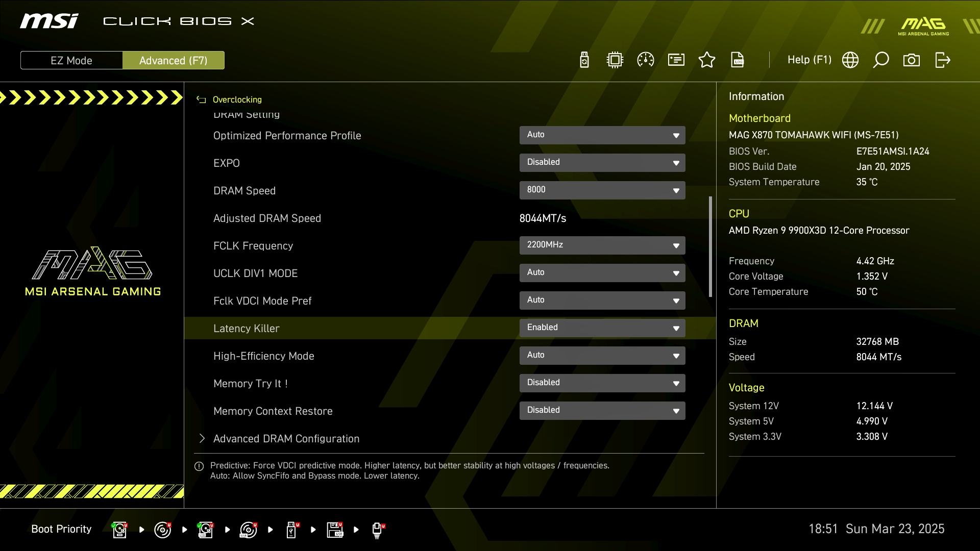Viewport: 980px width, 551px height.
Task: Open the Latency Killer Enabled dropdown
Action: click(x=602, y=328)
